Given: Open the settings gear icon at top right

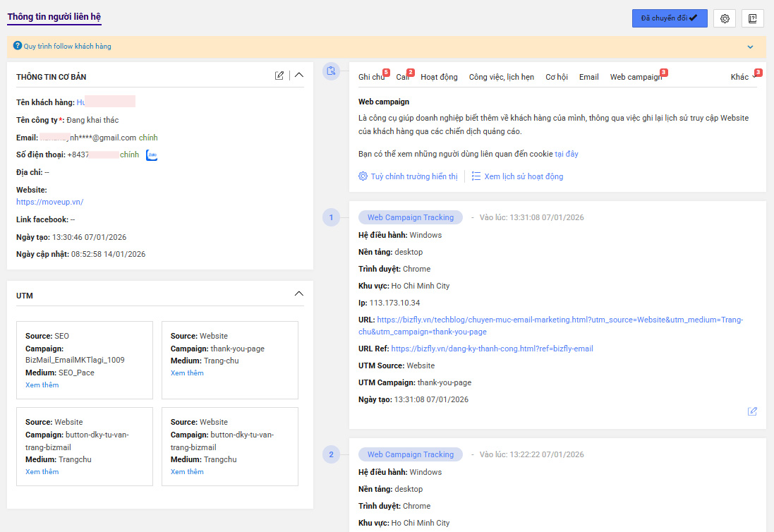Looking at the screenshot, I should pyautogui.click(x=725, y=18).
